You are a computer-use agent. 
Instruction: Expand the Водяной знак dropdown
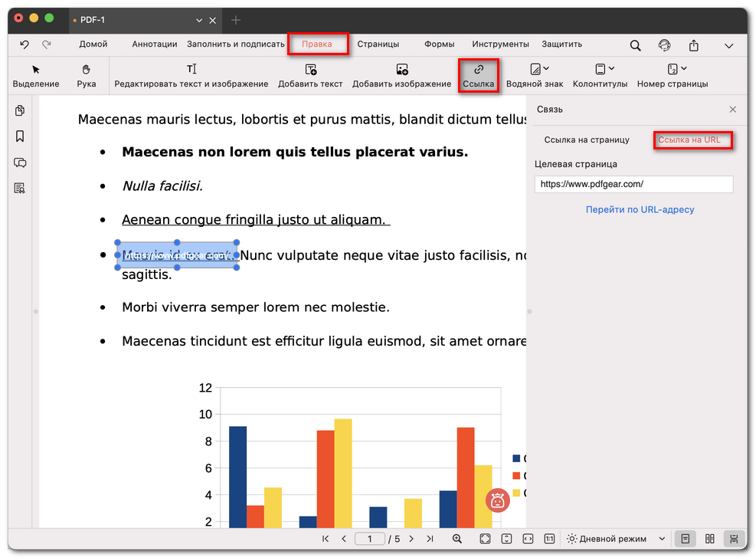[545, 69]
